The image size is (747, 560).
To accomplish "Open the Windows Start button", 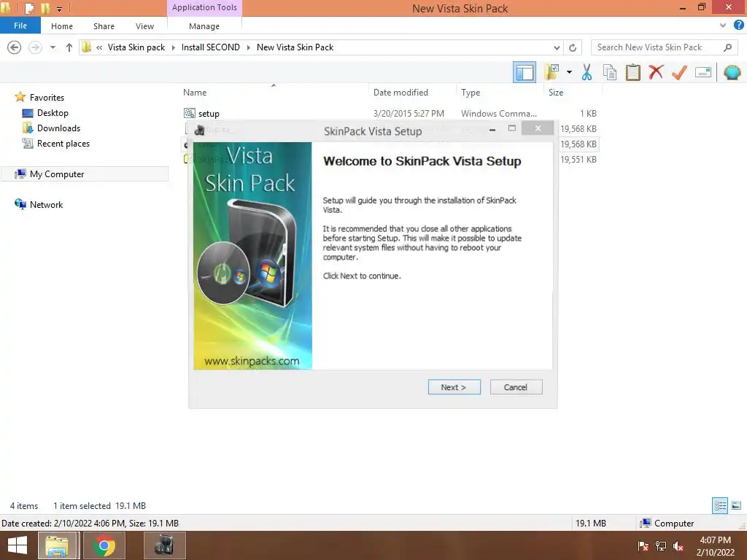I will tap(18, 545).
